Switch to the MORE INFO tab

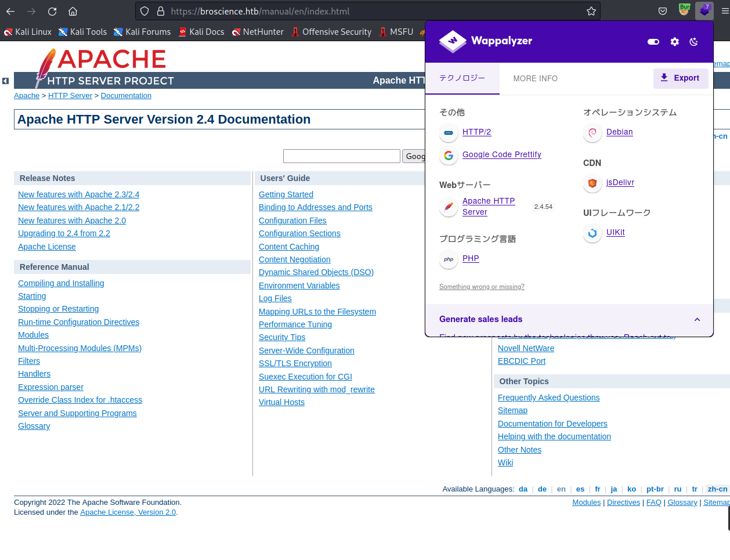coord(535,78)
